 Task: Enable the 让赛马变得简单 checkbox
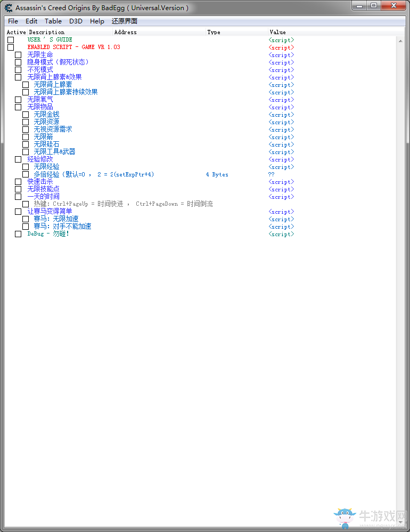pos(18,212)
